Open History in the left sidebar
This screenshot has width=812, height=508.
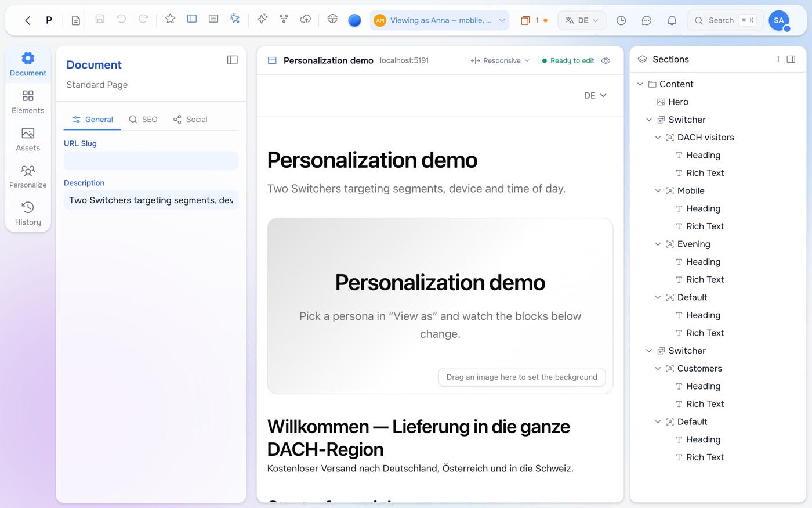pyautogui.click(x=28, y=214)
